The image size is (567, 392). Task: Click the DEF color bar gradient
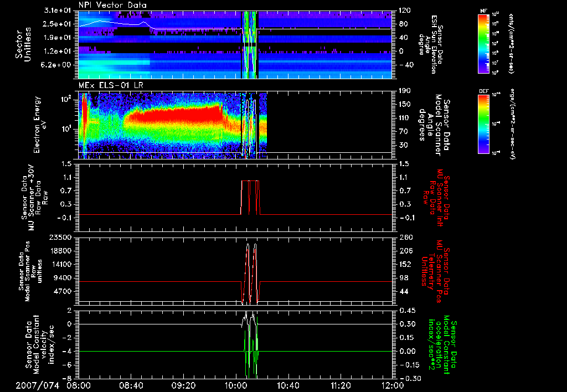pyautogui.click(x=483, y=123)
